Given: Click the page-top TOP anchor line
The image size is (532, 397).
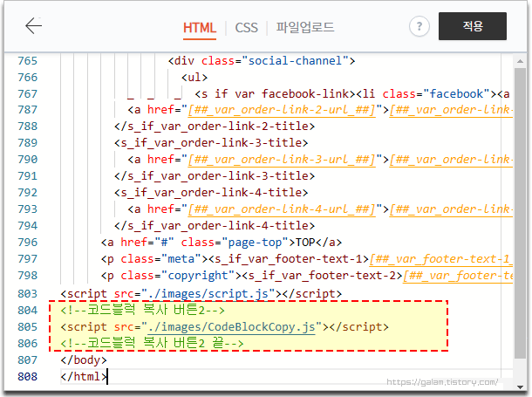Looking at the screenshot, I should (222, 243).
